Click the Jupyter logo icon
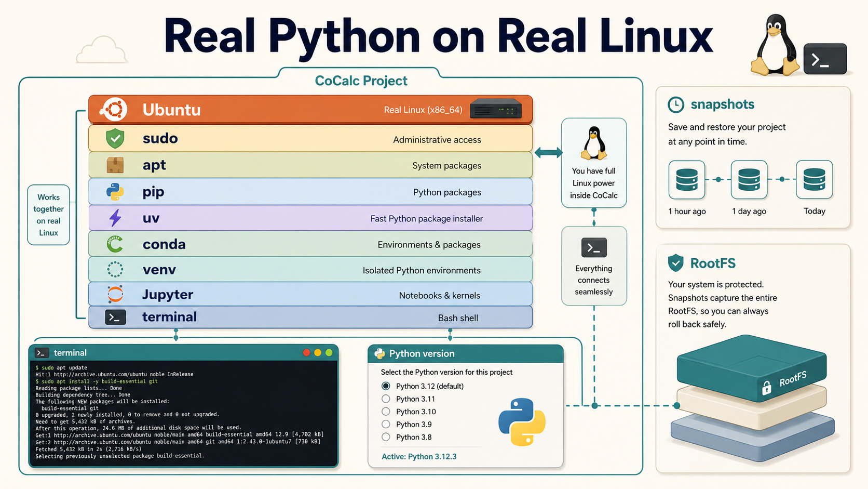This screenshot has width=868, height=489. tap(115, 294)
